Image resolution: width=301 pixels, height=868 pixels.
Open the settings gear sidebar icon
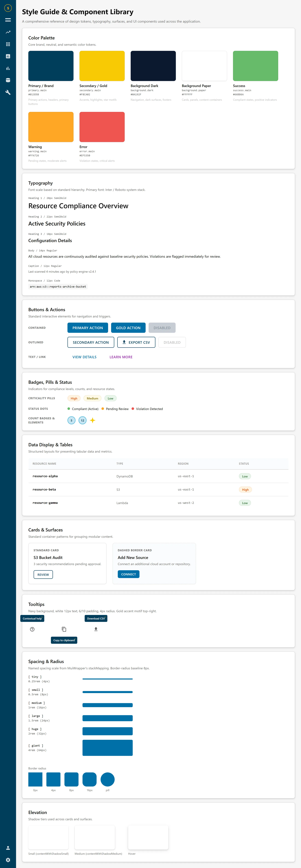[8, 860]
